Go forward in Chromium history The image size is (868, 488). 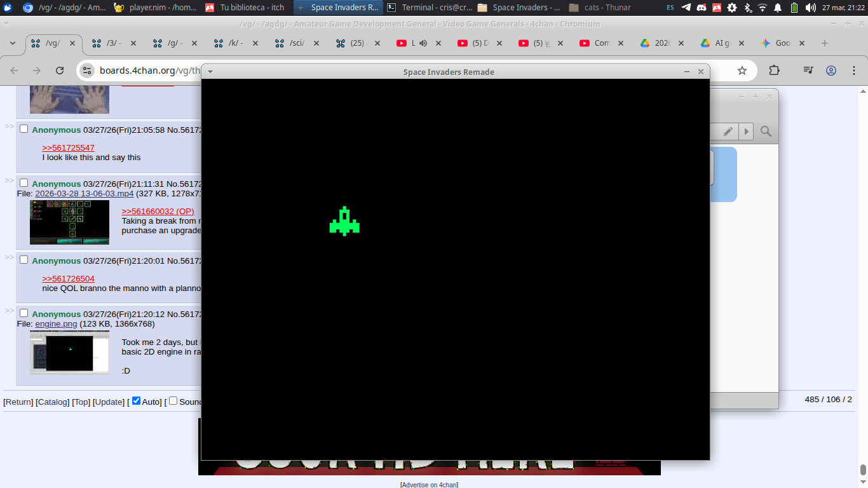[x=37, y=71]
